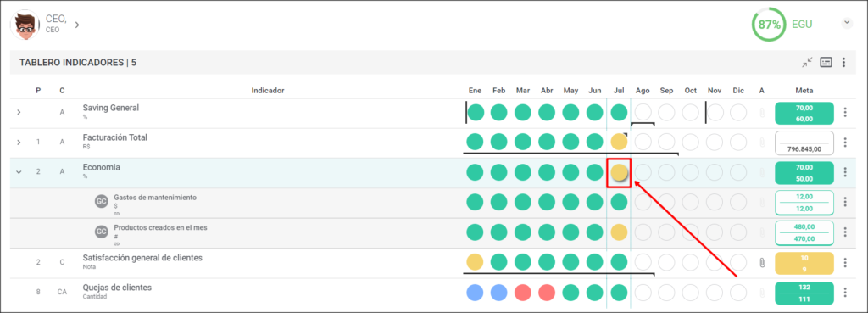Open the Economia indicator name
This screenshot has width=868, height=313.
point(102,167)
